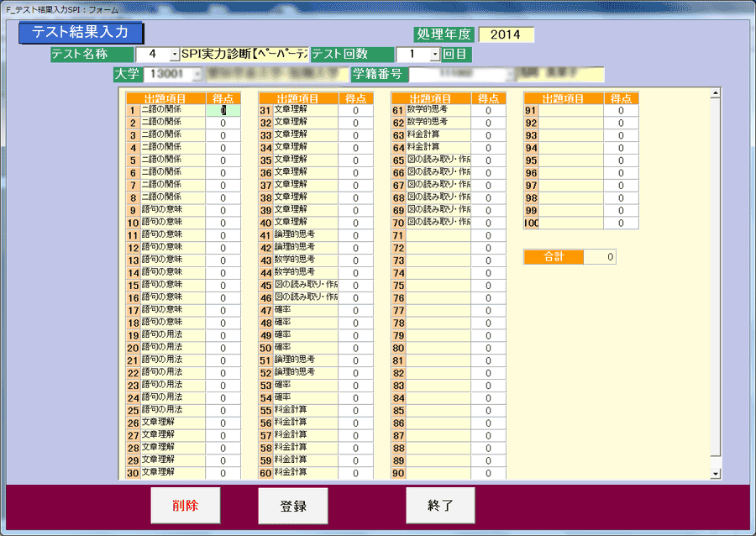Viewport: 756px width, 536px height.
Task: Select the score field for question 30
Action: [x=223, y=473]
